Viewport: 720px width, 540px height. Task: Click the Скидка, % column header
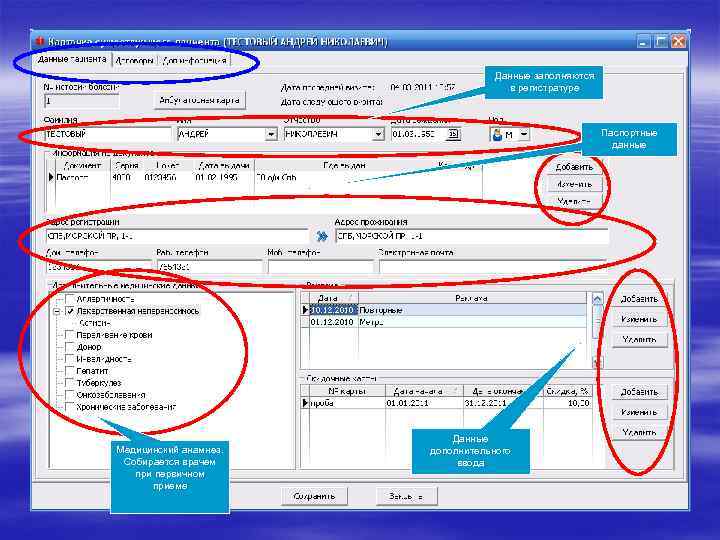point(568,391)
